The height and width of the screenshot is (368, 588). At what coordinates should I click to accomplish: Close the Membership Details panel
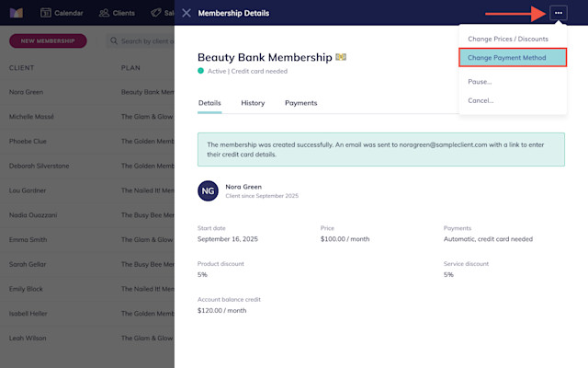click(186, 13)
